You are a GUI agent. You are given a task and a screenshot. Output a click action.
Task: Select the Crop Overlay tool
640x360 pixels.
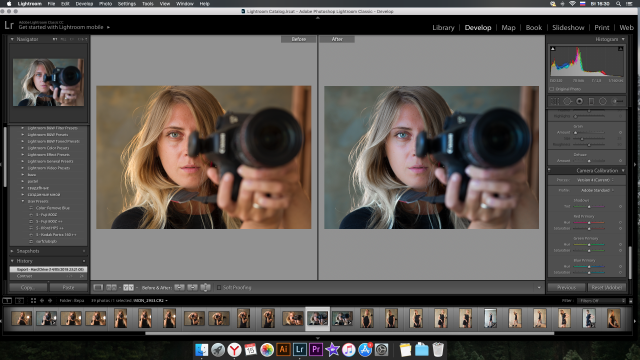coord(555,101)
